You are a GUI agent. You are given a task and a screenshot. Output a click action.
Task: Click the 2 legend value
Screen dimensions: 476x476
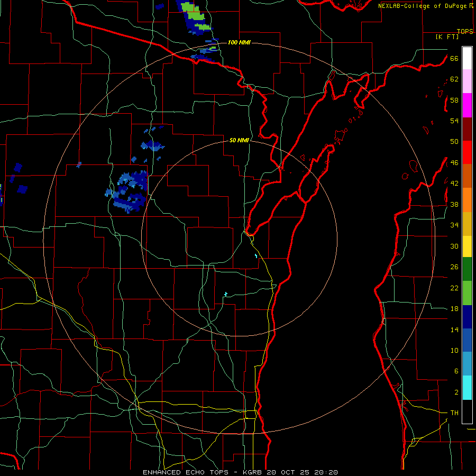[x=456, y=392]
